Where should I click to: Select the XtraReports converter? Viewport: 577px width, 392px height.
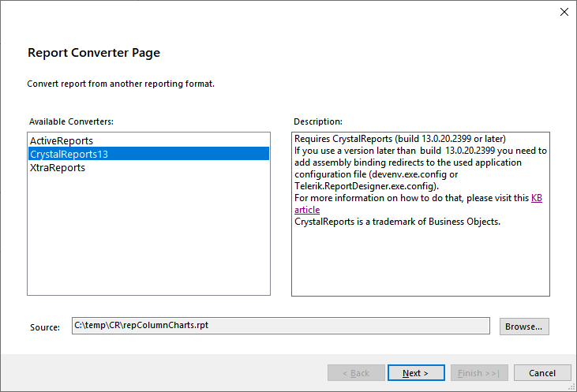pos(148,168)
